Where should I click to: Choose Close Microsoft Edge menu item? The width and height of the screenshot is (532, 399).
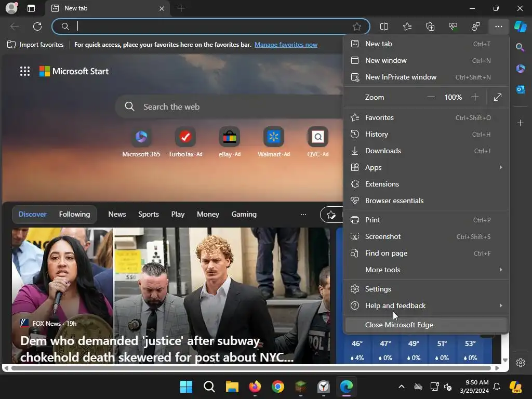coord(426,325)
